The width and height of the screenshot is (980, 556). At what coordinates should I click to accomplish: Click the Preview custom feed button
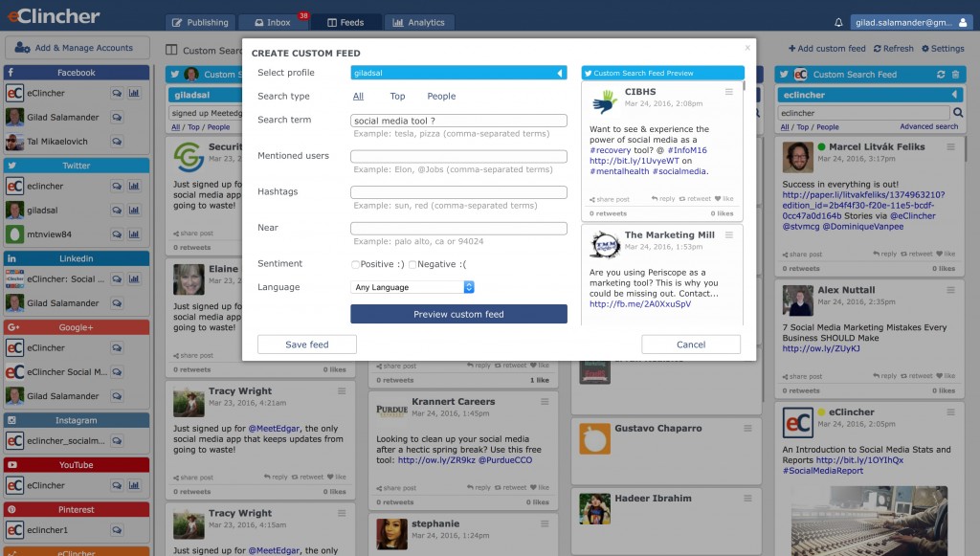(x=458, y=314)
